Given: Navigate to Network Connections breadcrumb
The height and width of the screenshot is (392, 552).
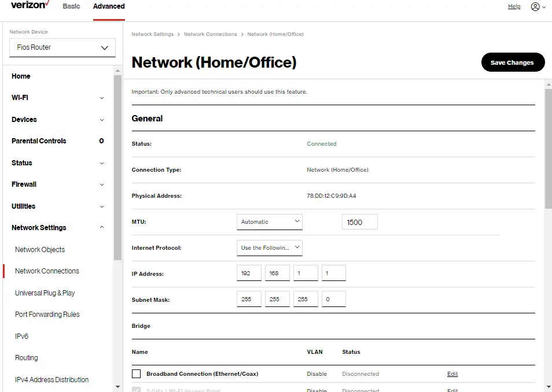Looking at the screenshot, I should (210, 34).
